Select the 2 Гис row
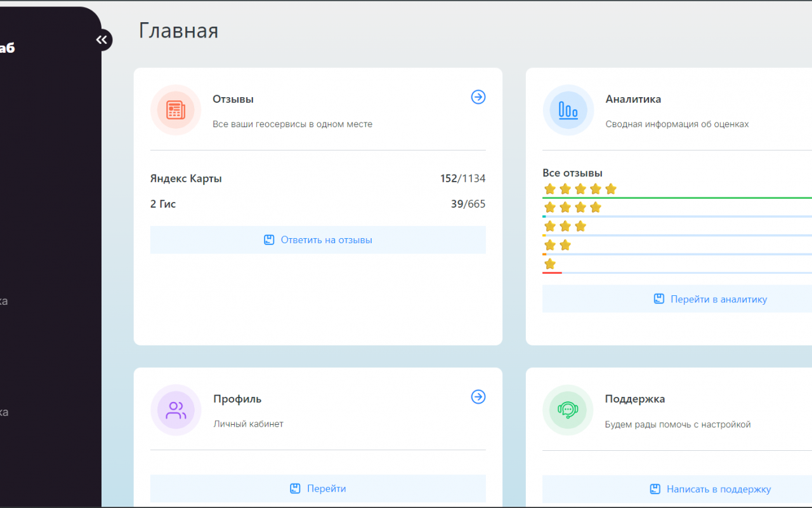The image size is (812, 508). tap(318, 204)
